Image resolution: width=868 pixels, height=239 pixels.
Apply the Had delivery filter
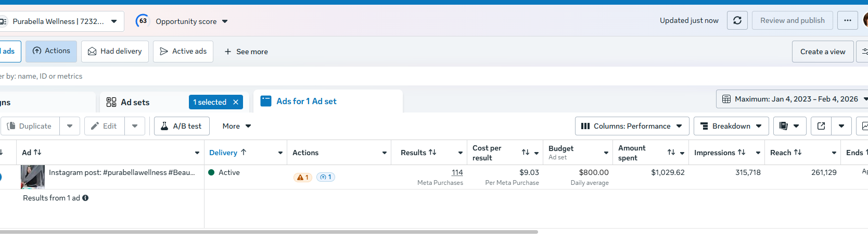(115, 51)
